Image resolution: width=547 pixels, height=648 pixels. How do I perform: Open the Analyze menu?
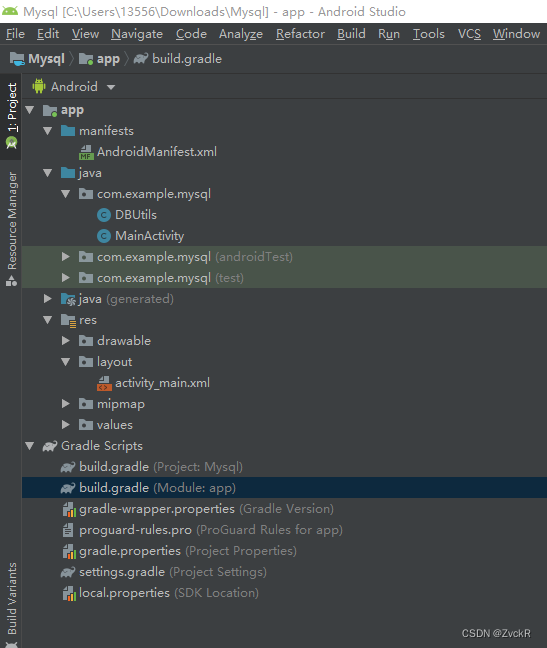pyautogui.click(x=241, y=33)
